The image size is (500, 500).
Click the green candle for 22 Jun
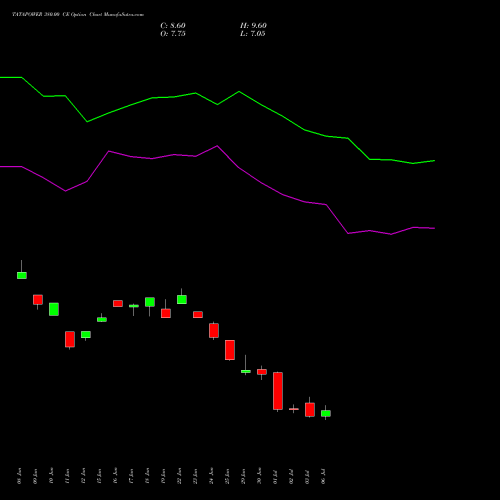tap(182, 299)
